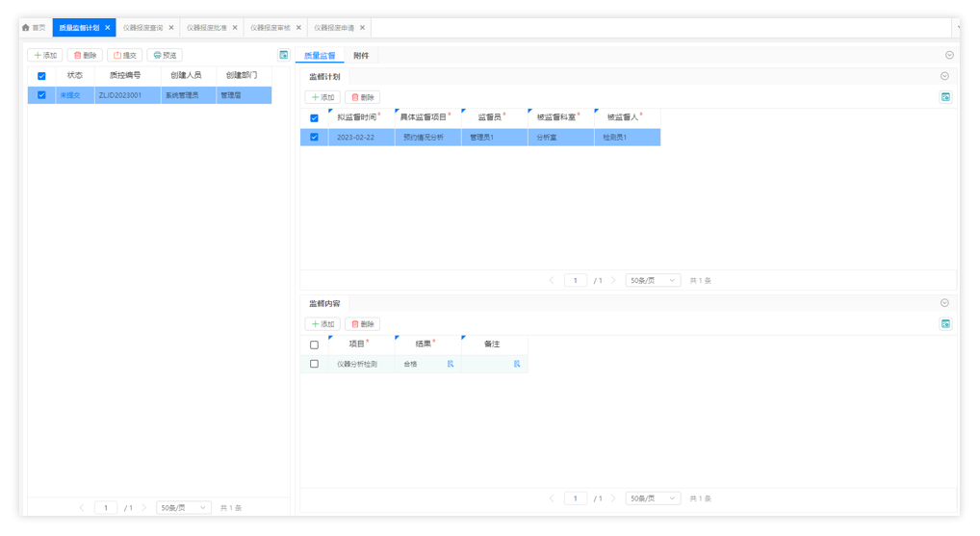
Task: Close the 仪器报废审核 tab
Action: 298,28
